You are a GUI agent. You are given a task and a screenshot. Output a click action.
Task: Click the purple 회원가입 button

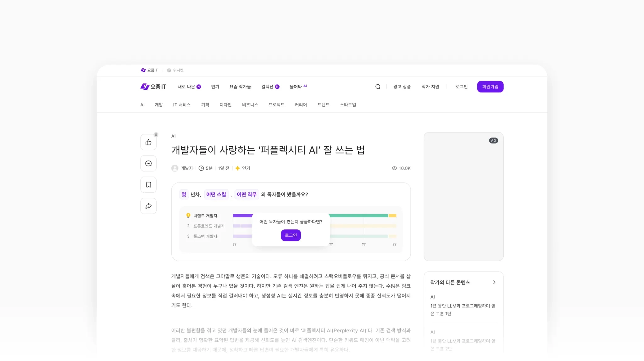pyautogui.click(x=490, y=87)
